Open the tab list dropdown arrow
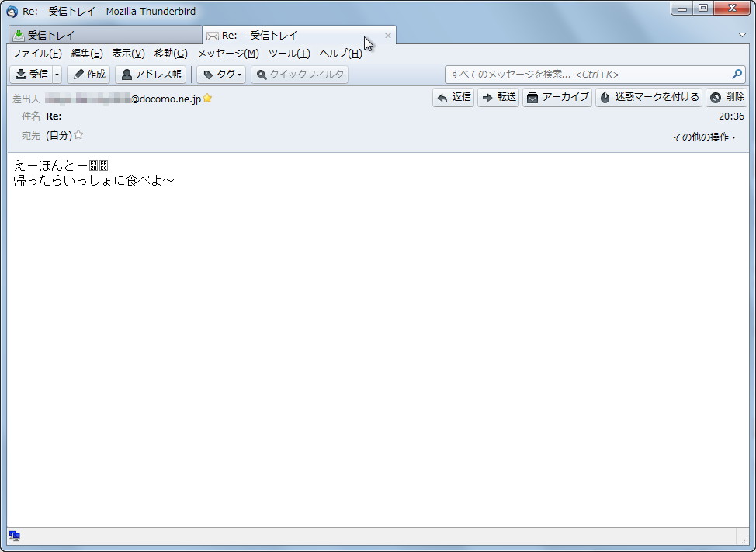 [743, 35]
